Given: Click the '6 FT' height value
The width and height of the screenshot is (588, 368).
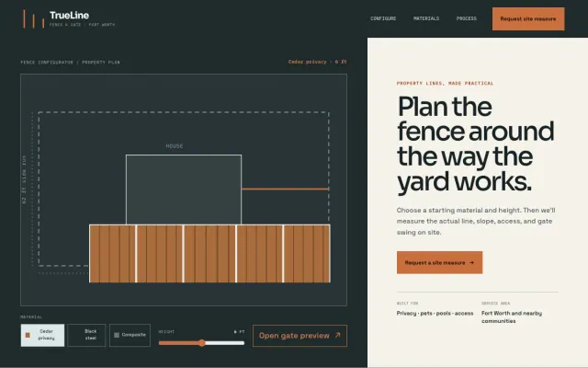Looking at the screenshot, I should click(239, 331).
